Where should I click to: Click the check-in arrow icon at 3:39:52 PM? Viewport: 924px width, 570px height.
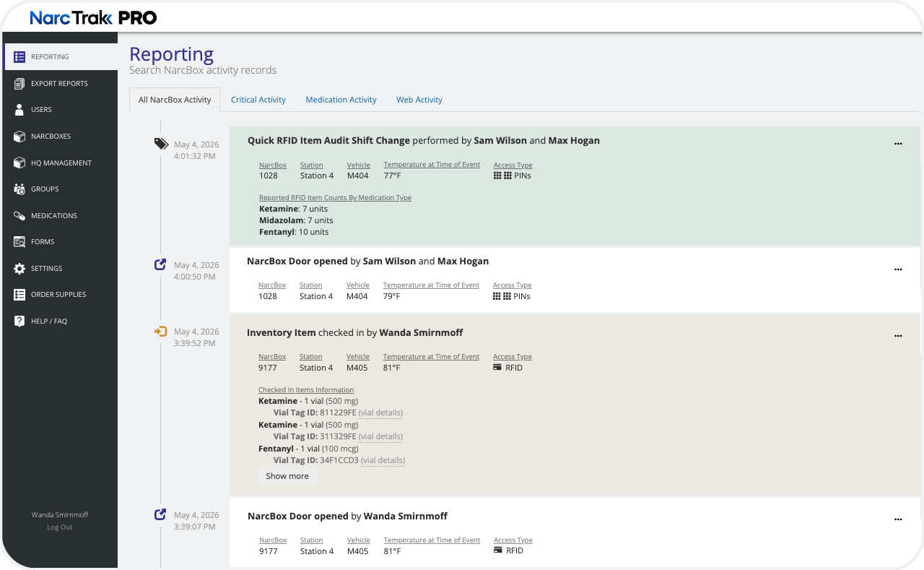[160, 332]
